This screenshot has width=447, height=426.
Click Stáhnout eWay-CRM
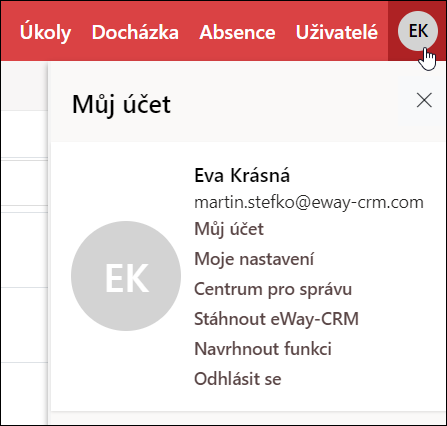click(276, 319)
